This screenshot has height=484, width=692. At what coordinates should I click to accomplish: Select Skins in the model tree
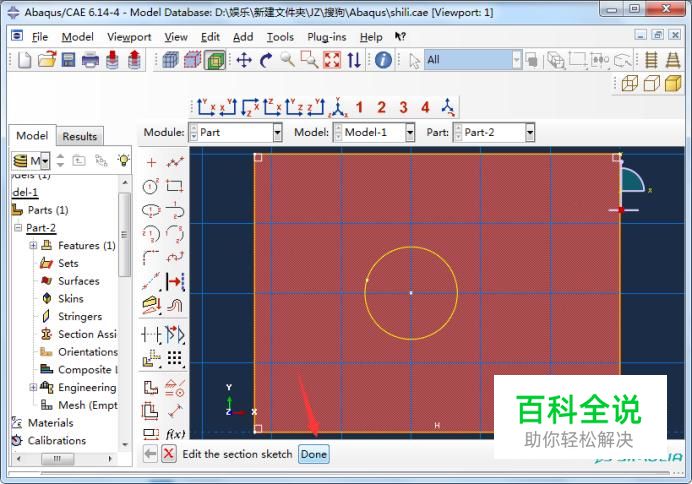71,299
